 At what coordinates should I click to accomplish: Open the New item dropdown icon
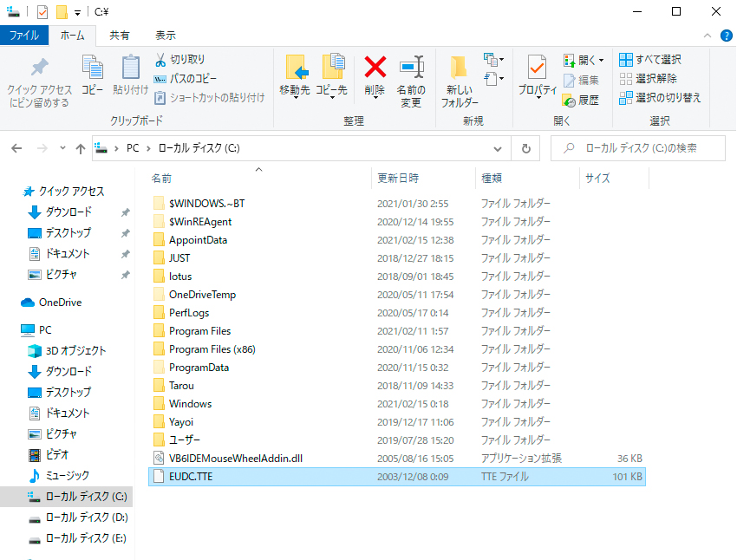click(x=493, y=60)
